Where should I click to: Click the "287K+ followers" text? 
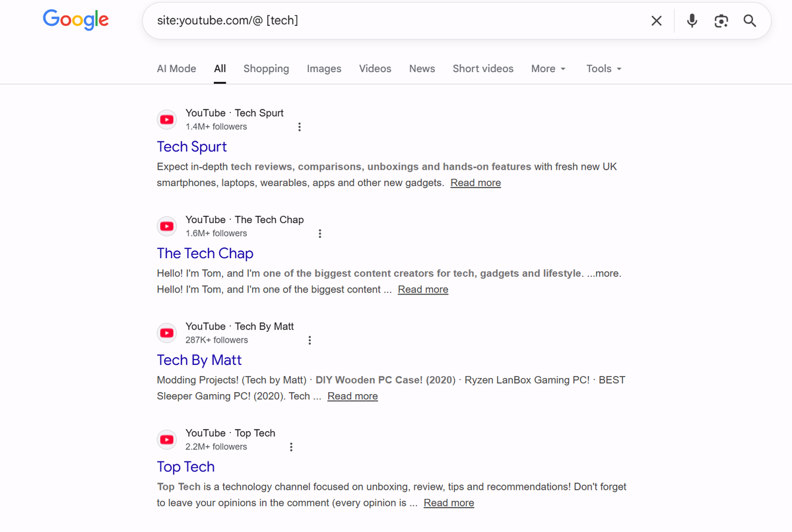point(217,340)
